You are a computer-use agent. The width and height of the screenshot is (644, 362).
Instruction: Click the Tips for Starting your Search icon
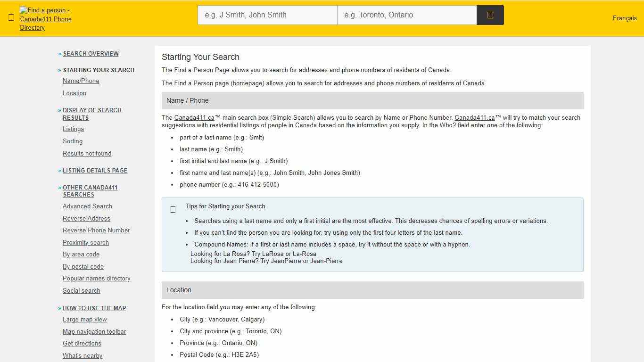pyautogui.click(x=173, y=209)
